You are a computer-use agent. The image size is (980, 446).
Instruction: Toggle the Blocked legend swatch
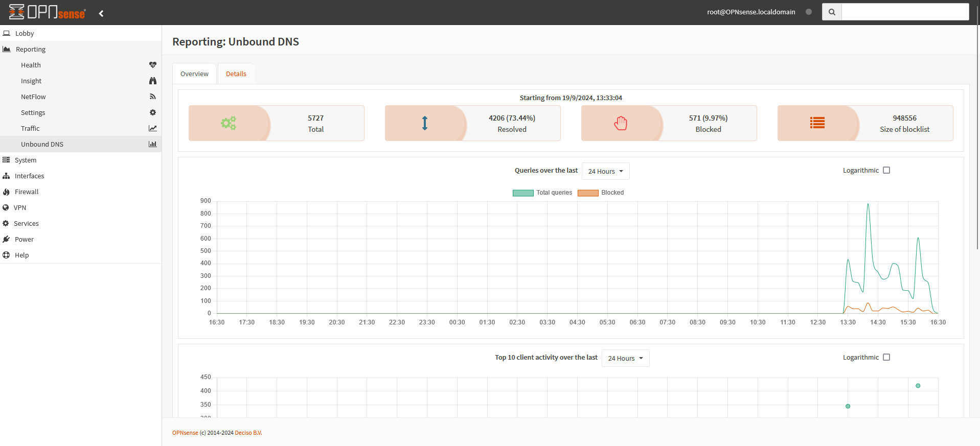(588, 193)
